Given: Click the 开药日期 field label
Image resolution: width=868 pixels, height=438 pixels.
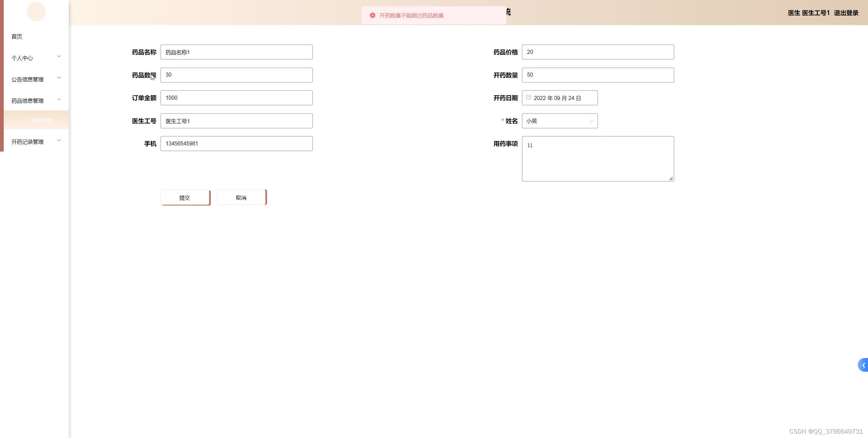Looking at the screenshot, I should click(x=506, y=98).
